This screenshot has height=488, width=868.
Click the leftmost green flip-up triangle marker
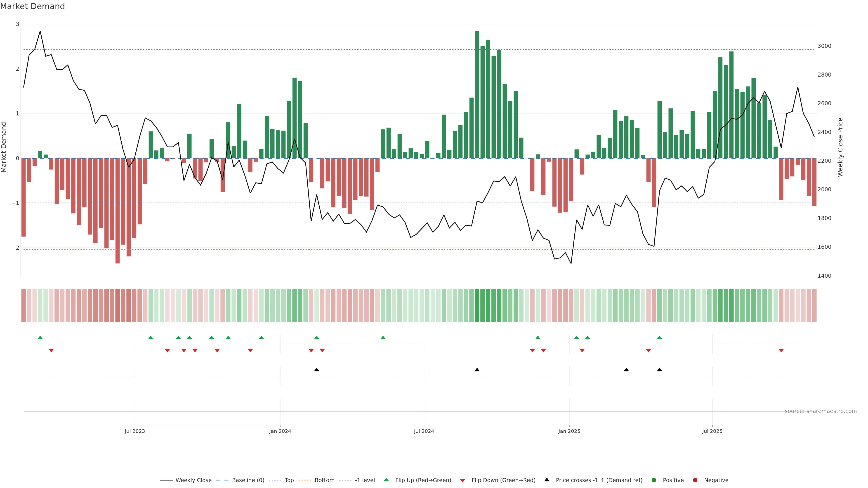(x=40, y=338)
